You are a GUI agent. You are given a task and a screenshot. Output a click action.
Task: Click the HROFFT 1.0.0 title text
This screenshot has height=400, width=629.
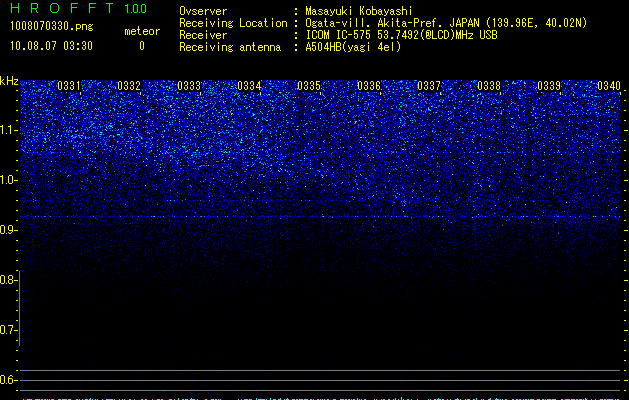pyautogui.click(x=79, y=8)
